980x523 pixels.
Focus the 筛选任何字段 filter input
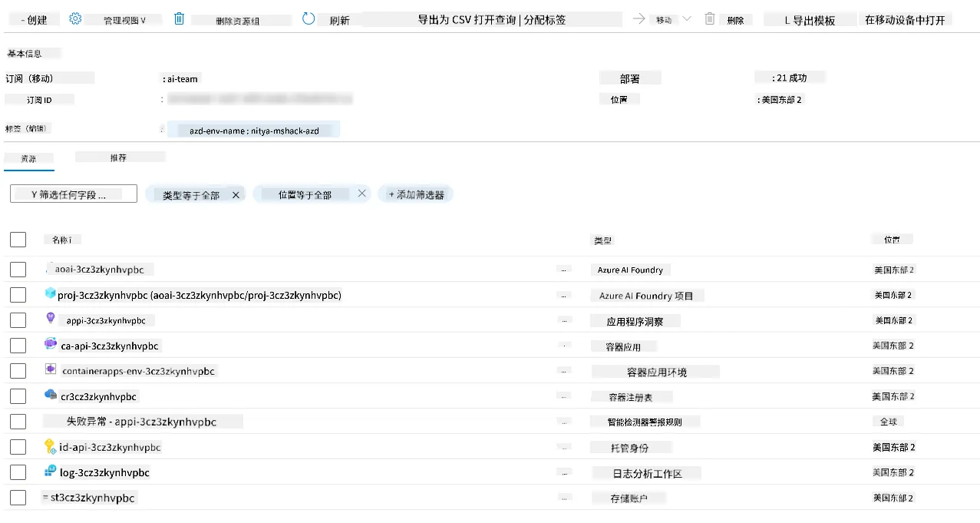click(x=74, y=194)
